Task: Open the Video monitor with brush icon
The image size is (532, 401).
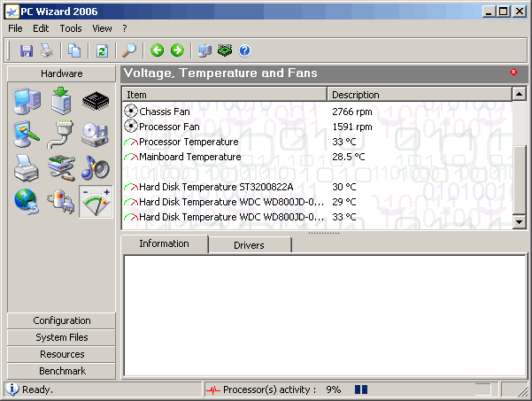Action: tap(27, 134)
